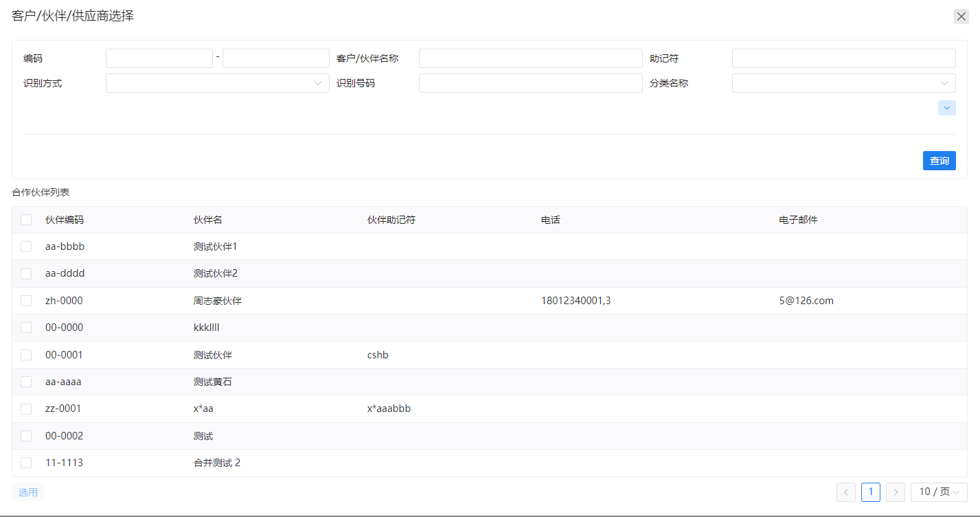Select page 1 in pagination
This screenshot has width=980, height=517.
871,492
